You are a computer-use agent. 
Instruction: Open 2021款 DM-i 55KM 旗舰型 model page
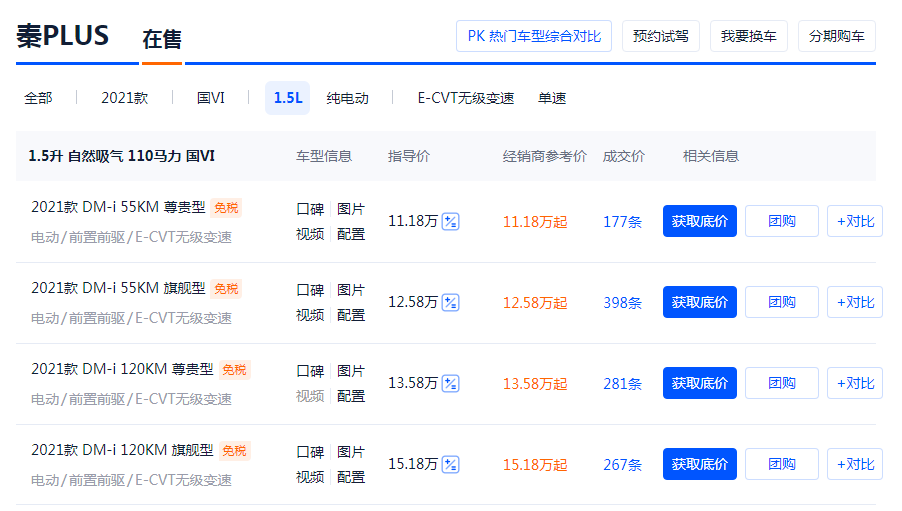coord(118,288)
